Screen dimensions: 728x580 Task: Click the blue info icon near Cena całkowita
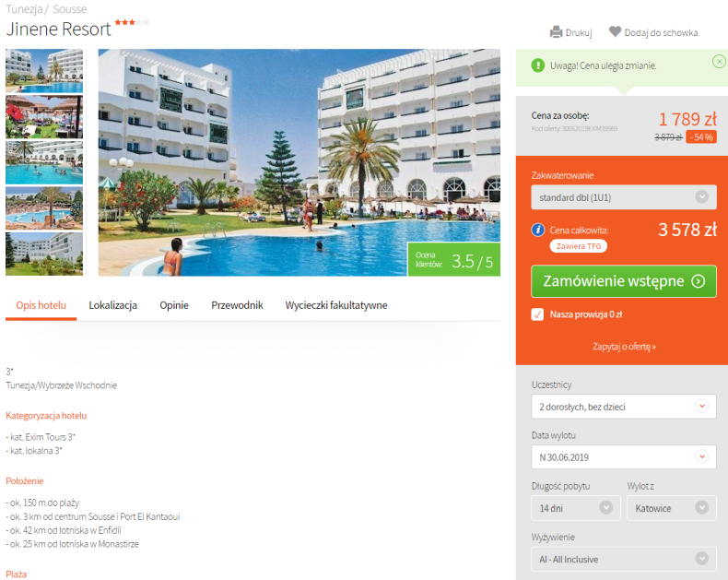[x=538, y=230]
